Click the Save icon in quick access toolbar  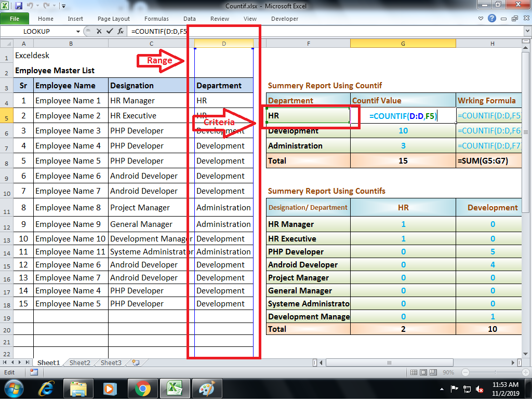coord(19,6)
